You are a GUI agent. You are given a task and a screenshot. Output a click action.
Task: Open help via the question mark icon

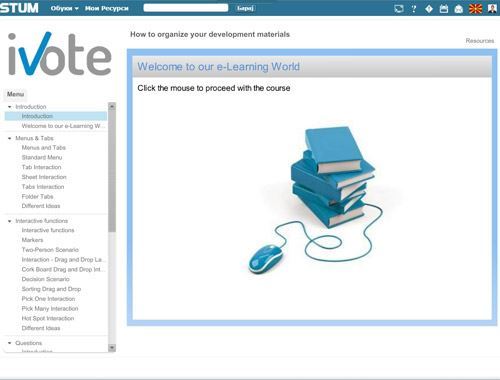point(414,9)
